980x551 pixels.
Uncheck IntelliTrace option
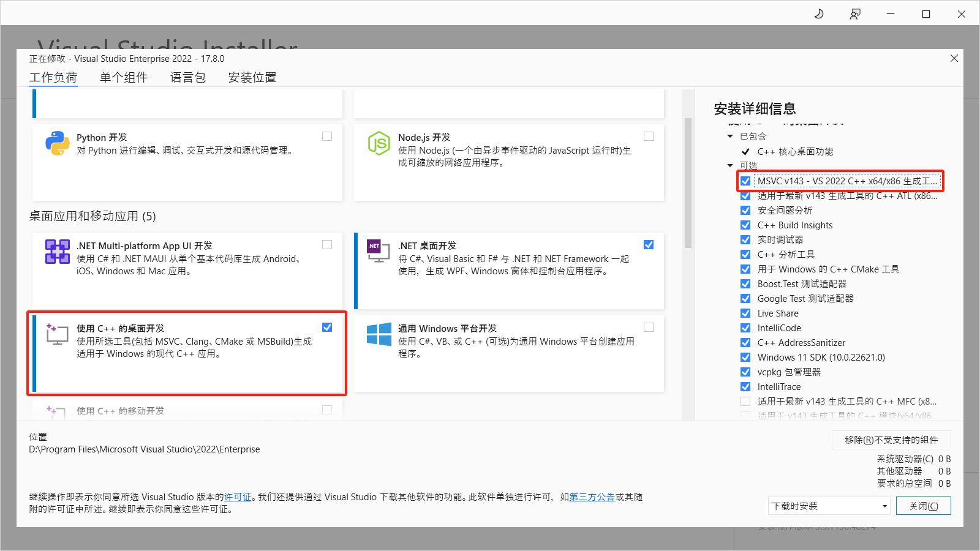coord(745,387)
